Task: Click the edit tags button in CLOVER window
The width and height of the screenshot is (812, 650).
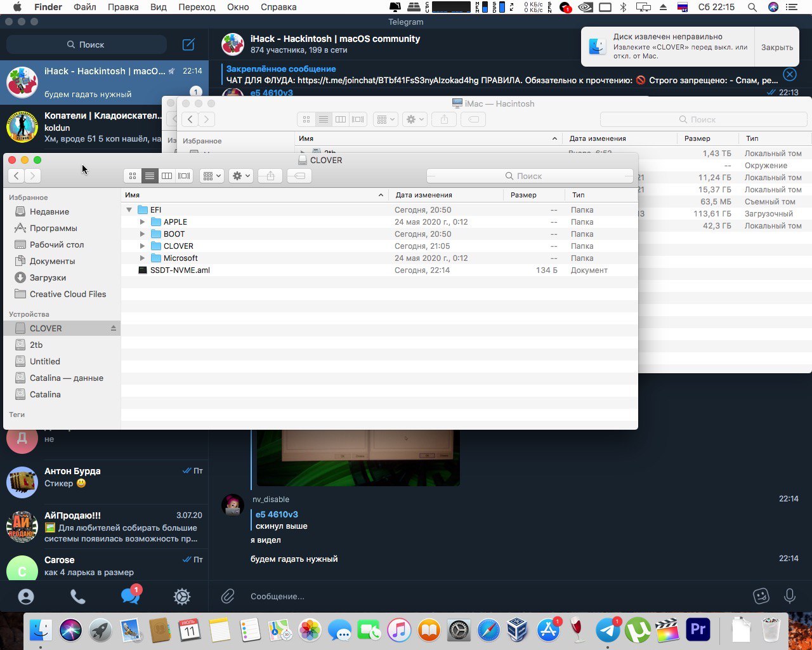Action: point(299,176)
